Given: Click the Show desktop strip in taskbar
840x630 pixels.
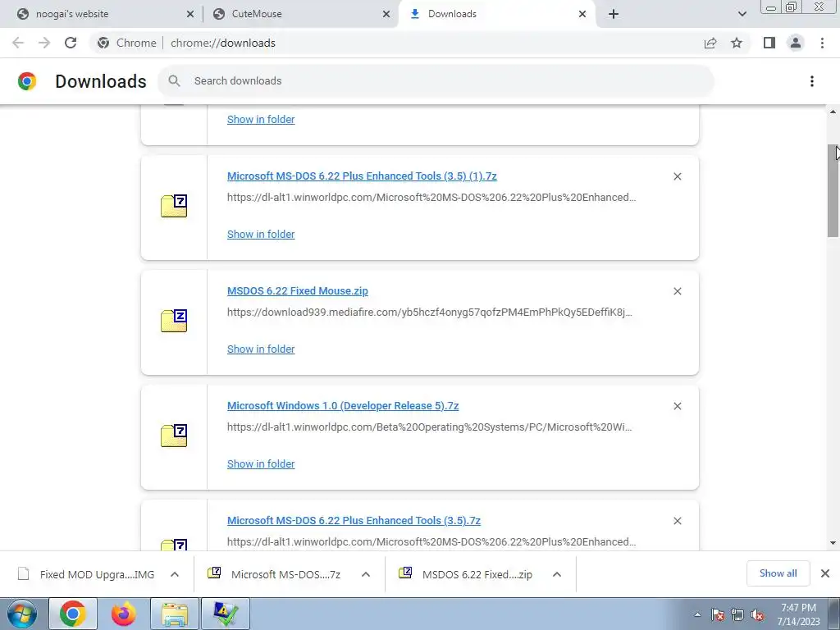Looking at the screenshot, I should tap(834, 614).
